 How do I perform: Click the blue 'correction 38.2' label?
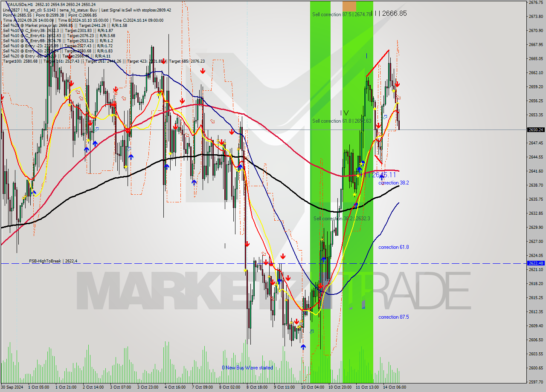point(394,183)
